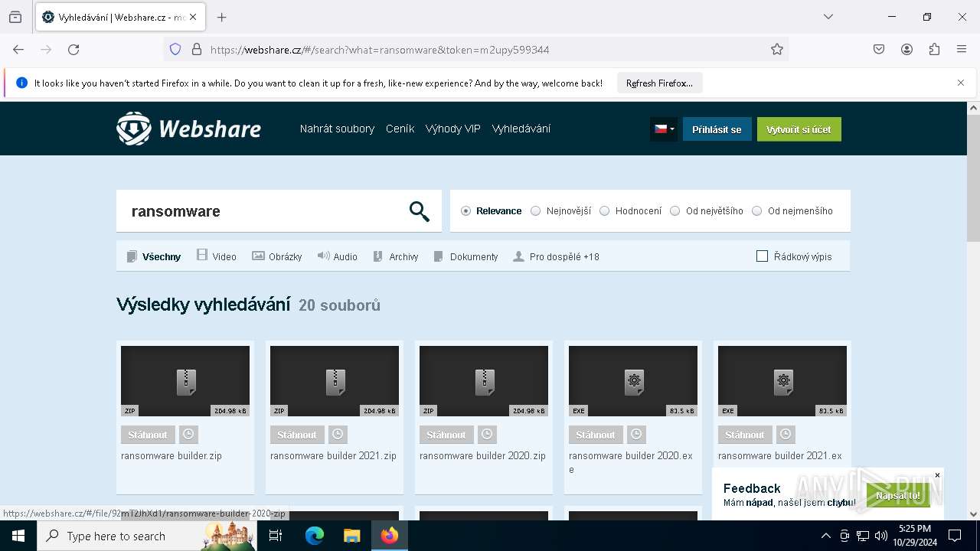Open the language flag dropdown
This screenshot has width=980, height=551.
click(664, 129)
